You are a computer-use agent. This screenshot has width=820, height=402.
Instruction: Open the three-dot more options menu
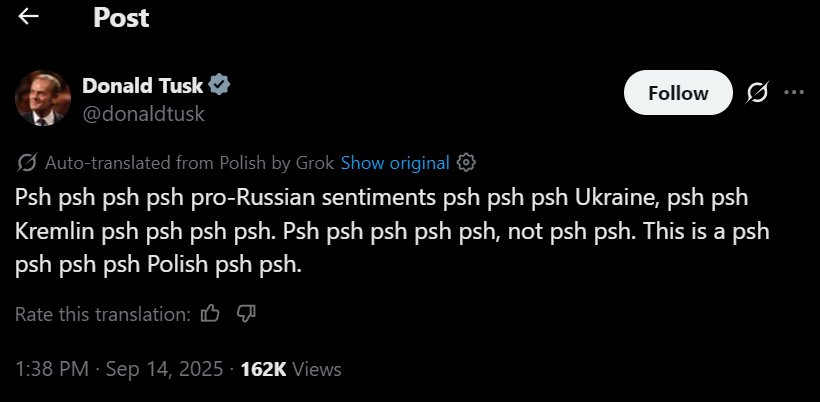pyautogui.click(x=794, y=93)
